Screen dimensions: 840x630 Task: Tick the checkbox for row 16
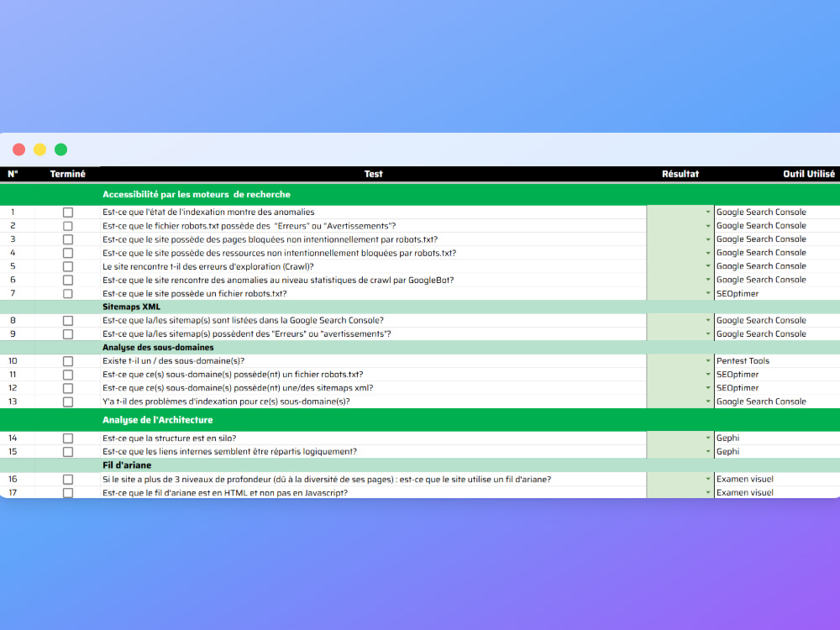68,480
